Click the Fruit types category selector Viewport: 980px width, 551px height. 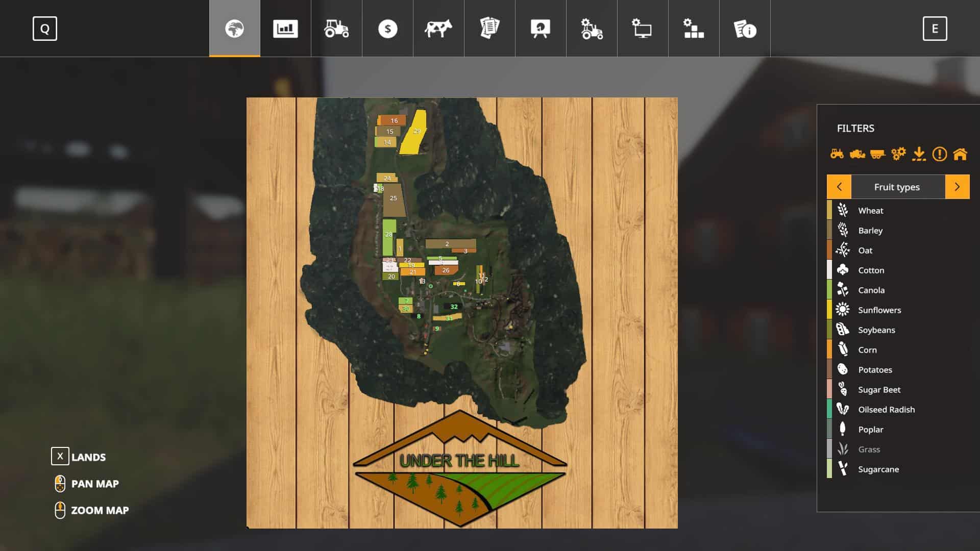pyautogui.click(x=897, y=187)
